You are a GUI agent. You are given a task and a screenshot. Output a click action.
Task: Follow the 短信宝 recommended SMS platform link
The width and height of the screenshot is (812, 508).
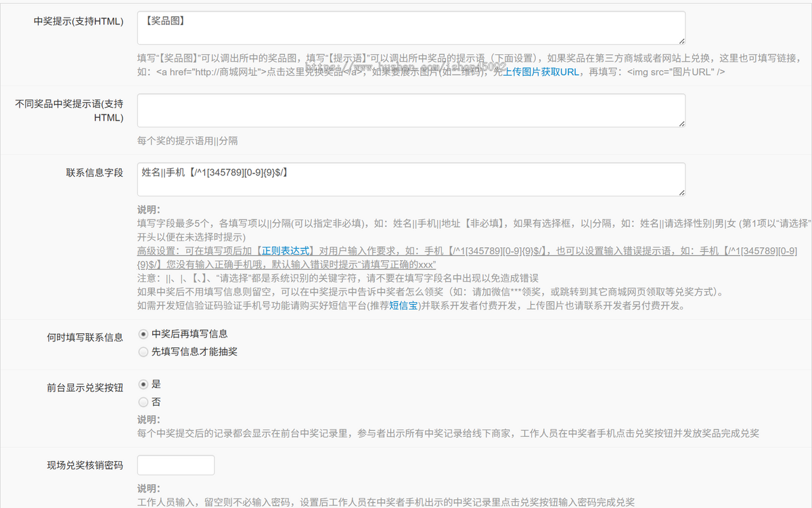coord(403,305)
